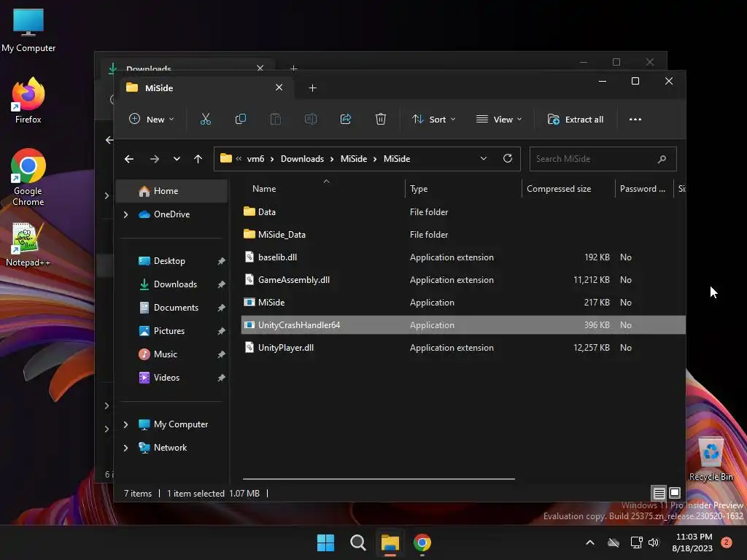Image resolution: width=747 pixels, height=560 pixels.
Task: Click the search magnifier in Search MiSide box
Action: 662,159
